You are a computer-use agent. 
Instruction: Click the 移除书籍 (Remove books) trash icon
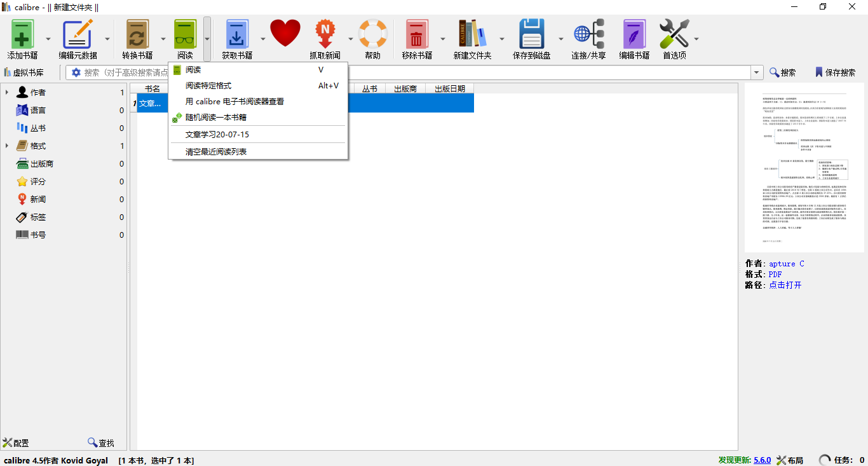(x=417, y=34)
